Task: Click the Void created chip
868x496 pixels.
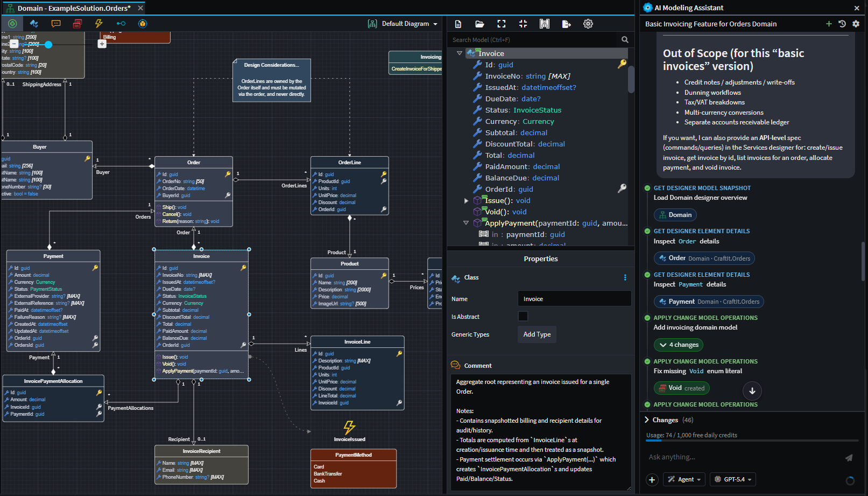Action: 681,388
